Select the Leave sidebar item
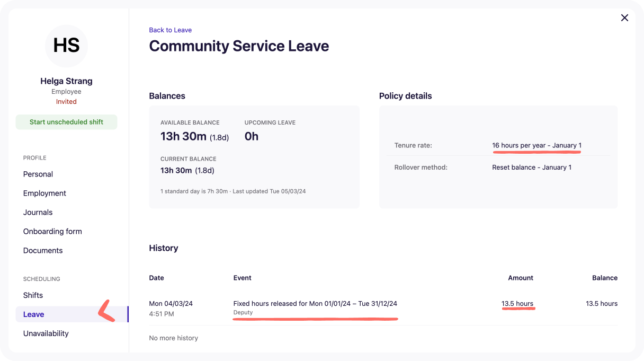This screenshot has width=644, height=361. click(34, 314)
